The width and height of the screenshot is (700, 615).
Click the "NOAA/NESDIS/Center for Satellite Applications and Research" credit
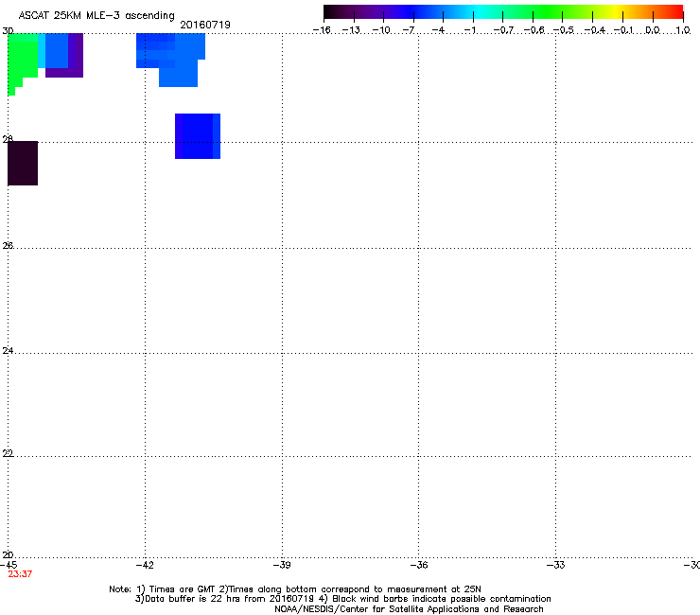point(409,609)
